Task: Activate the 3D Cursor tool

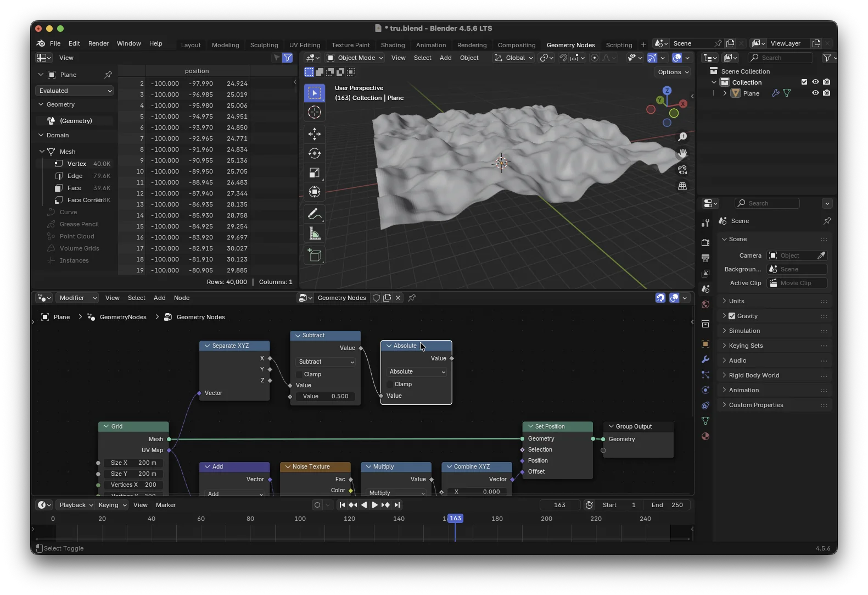Action: pos(315,112)
